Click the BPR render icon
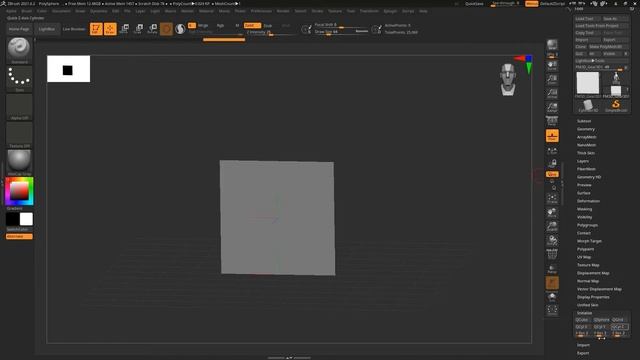 [x=552, y=45]
